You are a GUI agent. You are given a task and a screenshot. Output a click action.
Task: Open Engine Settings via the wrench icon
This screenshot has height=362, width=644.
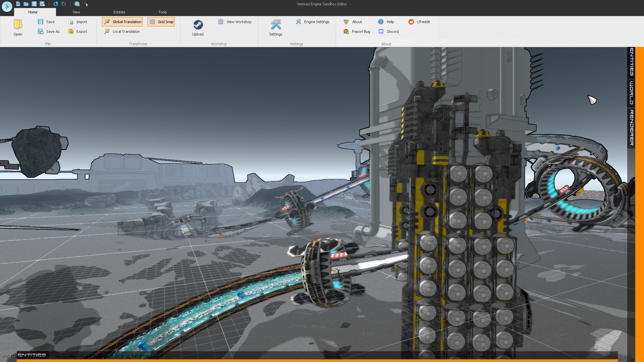tap(312, 22)
